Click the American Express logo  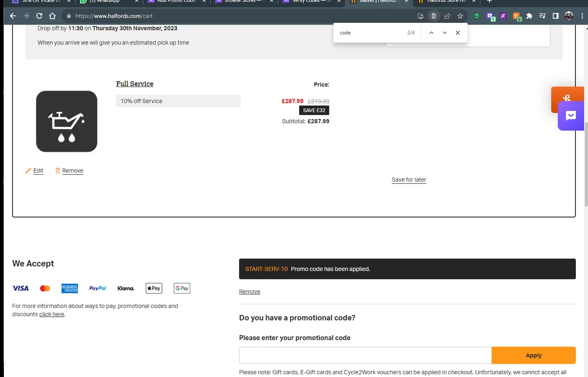[x=70, y=288]
